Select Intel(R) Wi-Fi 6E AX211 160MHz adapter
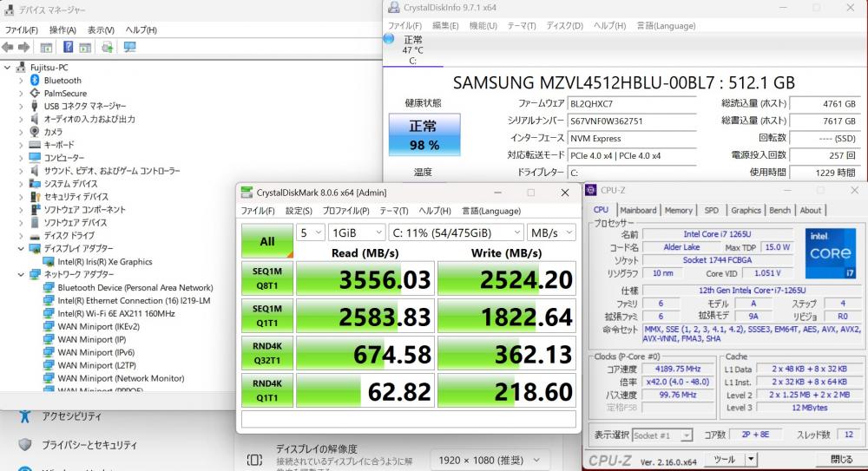The height and width of the screenshot is (471, 868). click(x=116, y=313)
